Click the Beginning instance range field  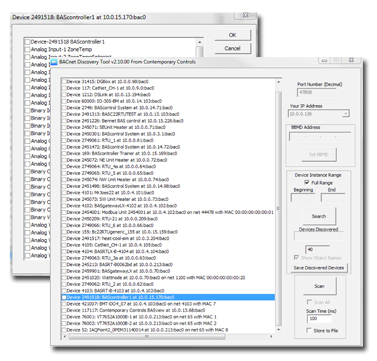[303, 198]
